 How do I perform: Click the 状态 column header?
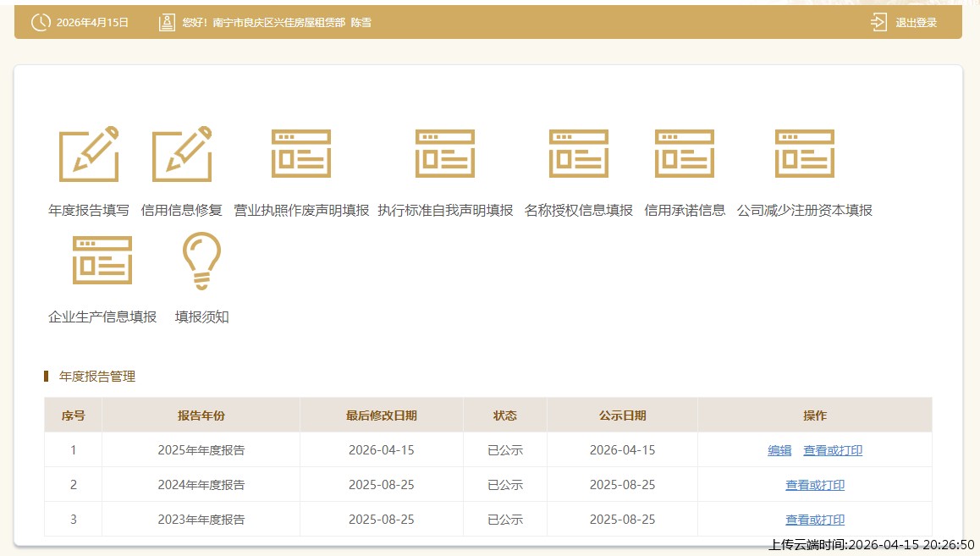tap(504, 415)
